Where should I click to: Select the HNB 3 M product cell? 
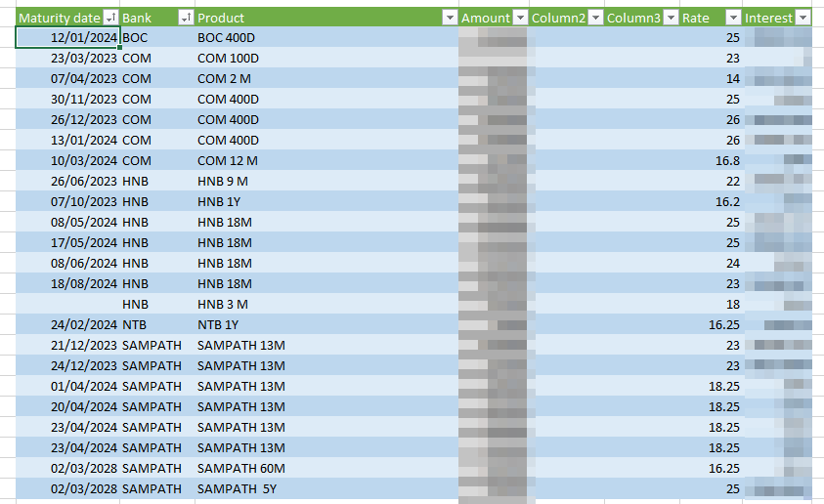(326, 304)
